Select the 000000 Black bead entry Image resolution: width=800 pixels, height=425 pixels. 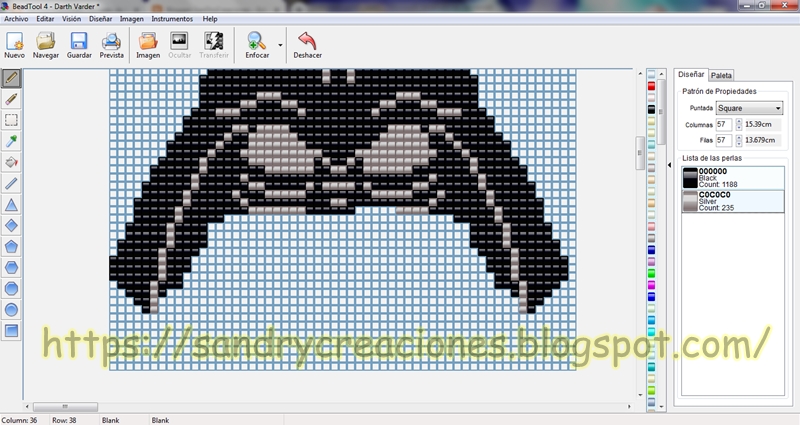click(x=733, y=178)
